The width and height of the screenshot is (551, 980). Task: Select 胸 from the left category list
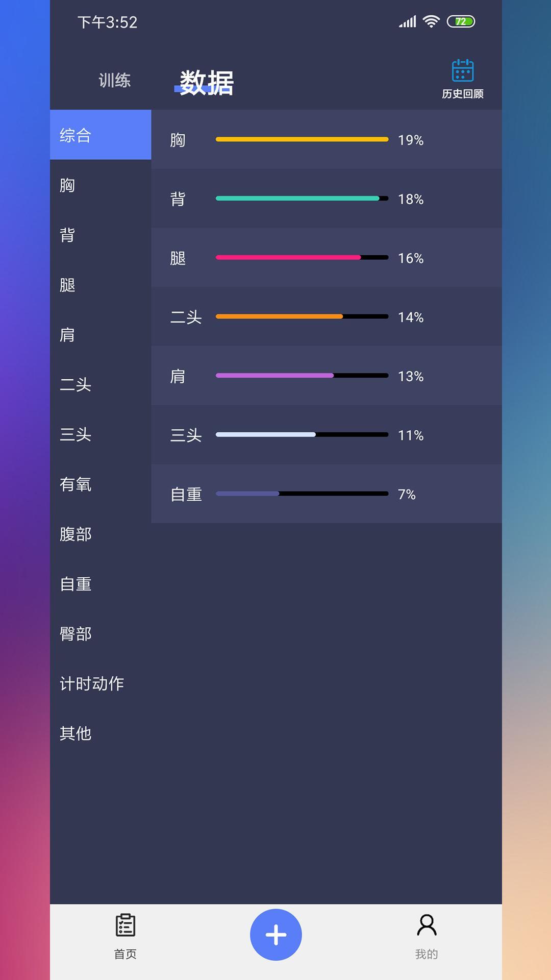point(66,186)
